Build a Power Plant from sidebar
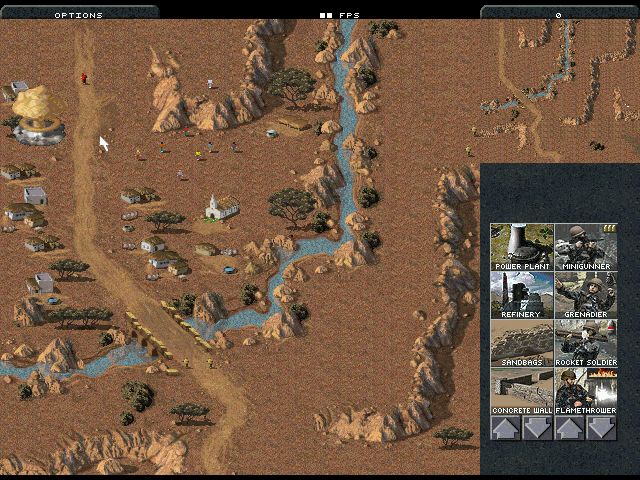Viewport: 640px width, 480px height. pos(522,247)
